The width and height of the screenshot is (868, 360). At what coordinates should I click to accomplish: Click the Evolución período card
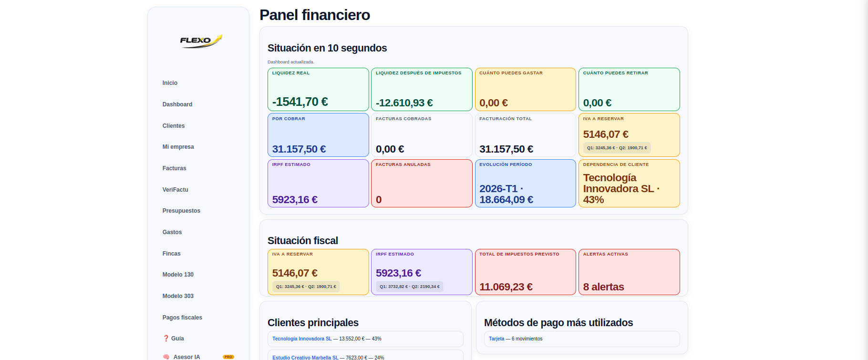[526, 183]
